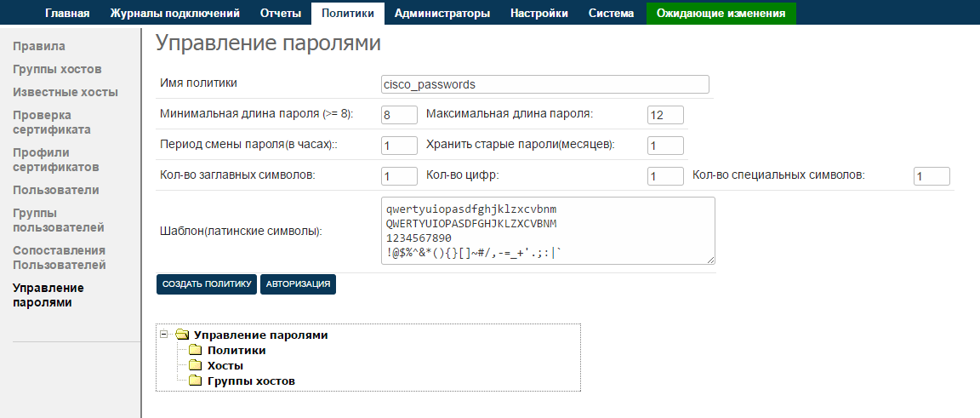
Task: Switch to the Отчеты tab
Action: [x=281, y=14]
